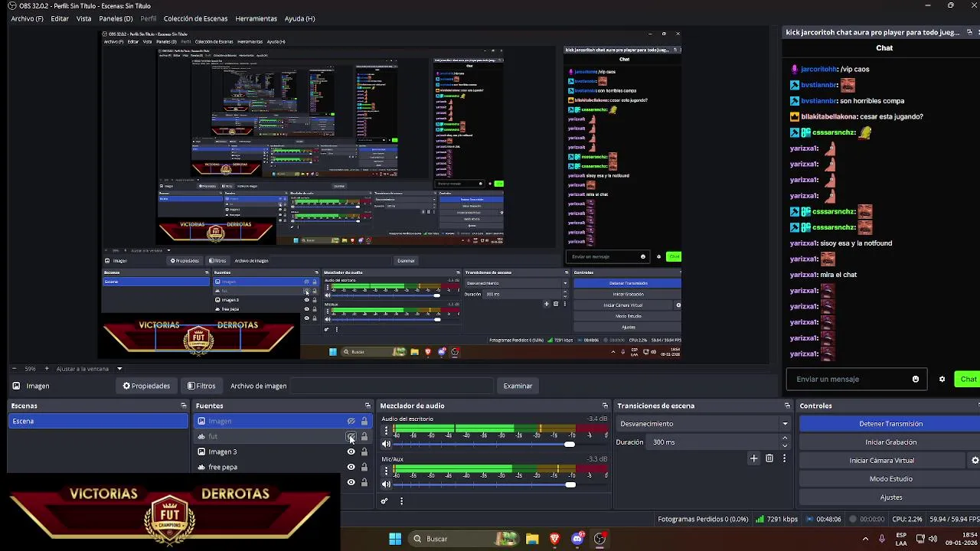Open File Explorer from taskbar
Viewport: 980px width, 551px height.
pyautogui.click(x=532, y=539)
